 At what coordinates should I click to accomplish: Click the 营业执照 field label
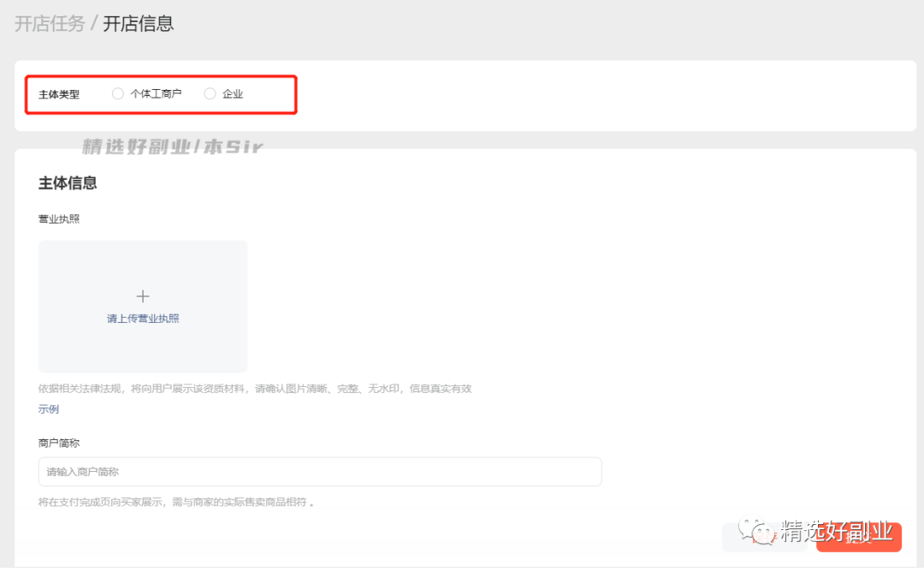click(59, 219)
